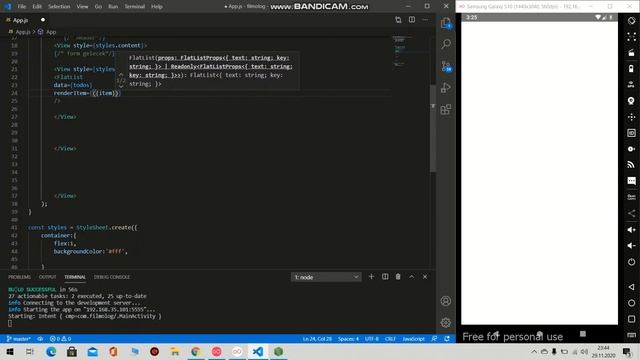The height and width of the screenshot is (360, 640).
Task: Open the View menu
Action: coord(82,7)
